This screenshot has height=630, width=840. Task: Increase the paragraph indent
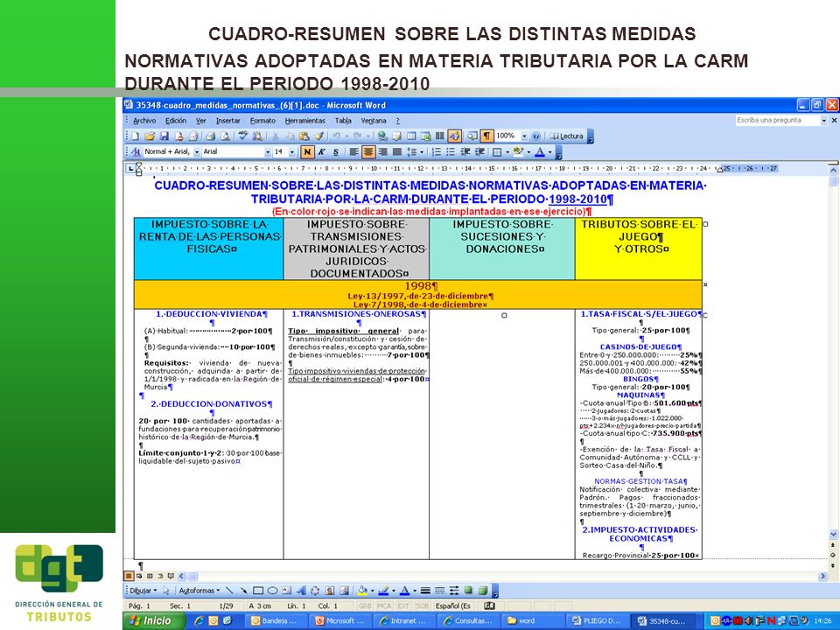coord(480,151)
